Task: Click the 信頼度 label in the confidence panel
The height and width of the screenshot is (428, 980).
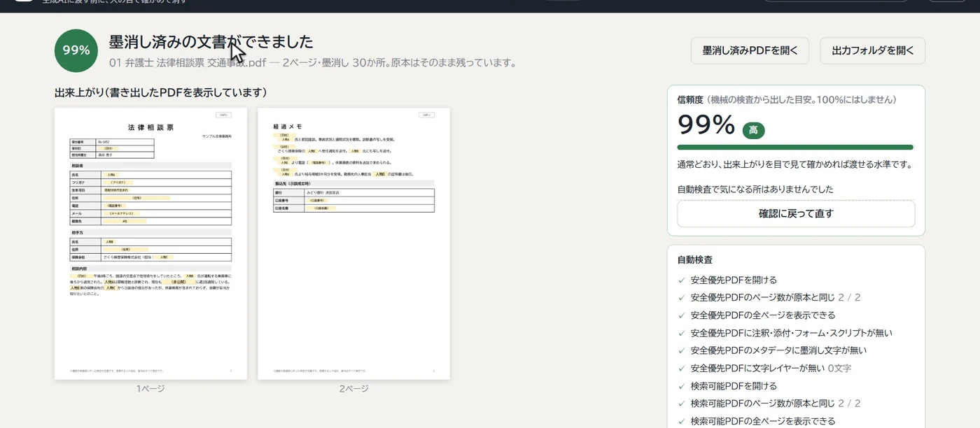Action: click(x=689, y=100)
